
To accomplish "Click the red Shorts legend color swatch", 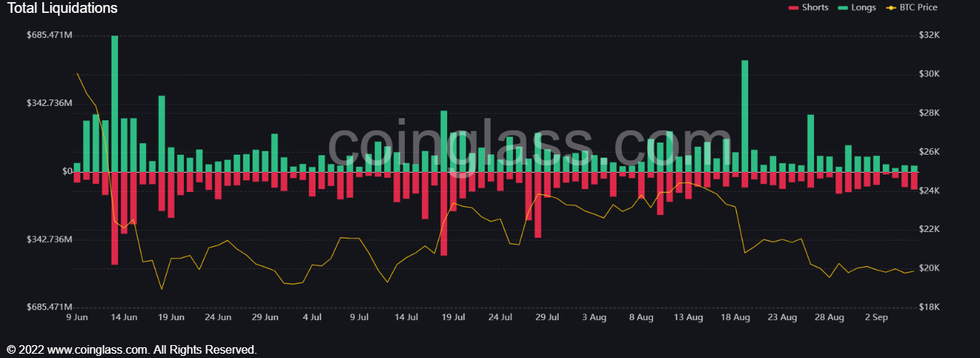I will [793, 8].
